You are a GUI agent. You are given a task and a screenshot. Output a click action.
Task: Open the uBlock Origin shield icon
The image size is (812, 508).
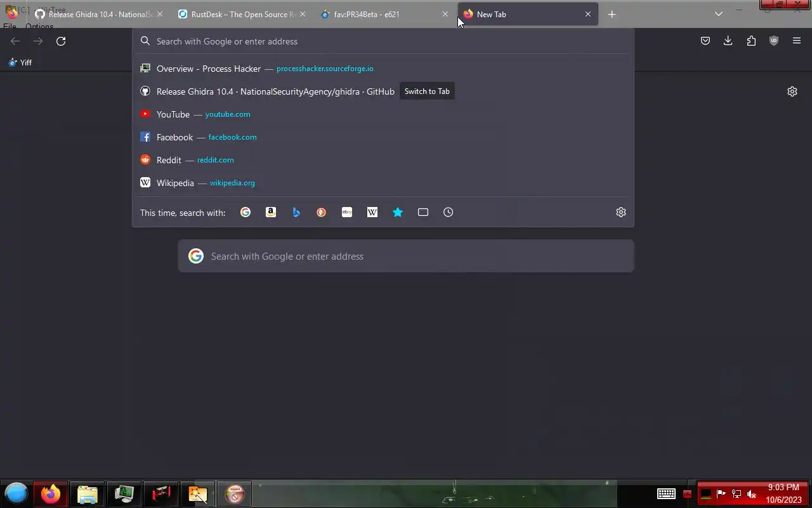tap(774, 41)
